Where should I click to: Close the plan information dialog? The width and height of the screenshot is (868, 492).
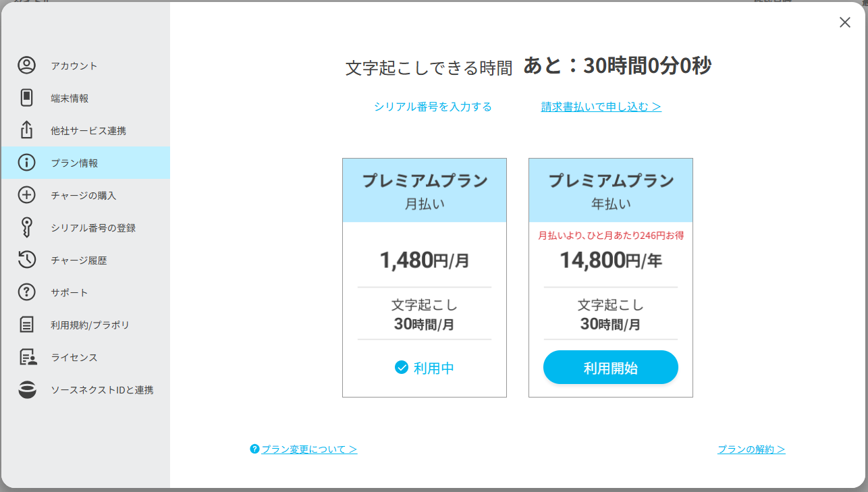tap(845, 22)
